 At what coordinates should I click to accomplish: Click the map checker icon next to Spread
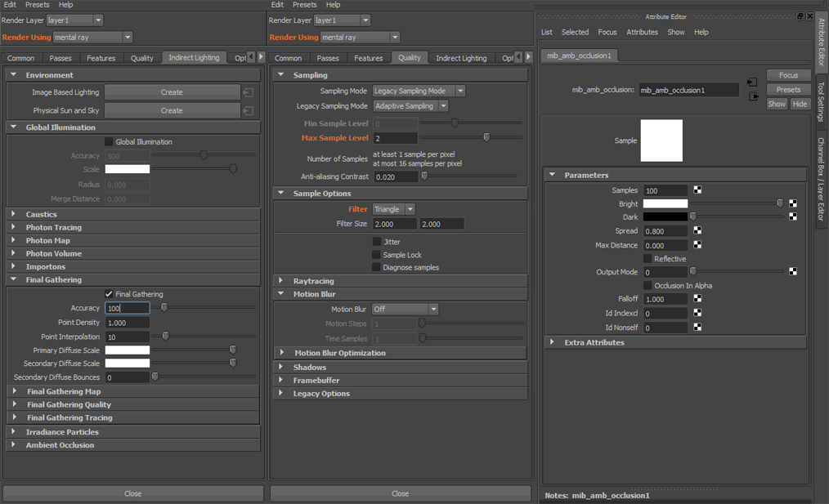tap(697, 230)
